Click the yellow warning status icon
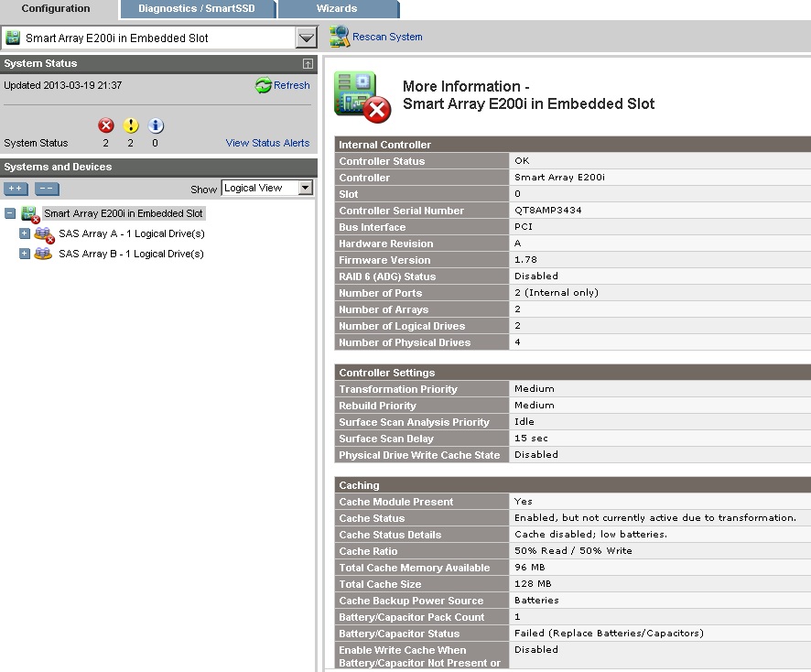 point(131,125)
